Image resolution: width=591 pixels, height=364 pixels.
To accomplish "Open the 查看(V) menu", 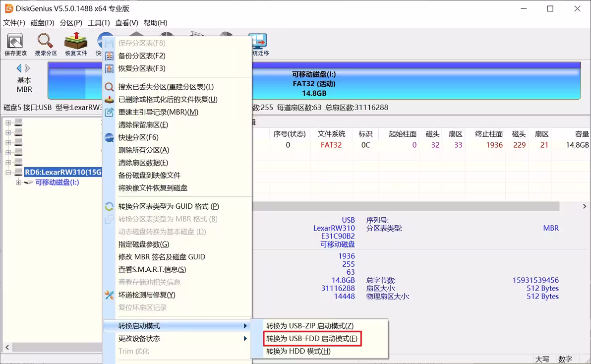I will coord(126,23).
